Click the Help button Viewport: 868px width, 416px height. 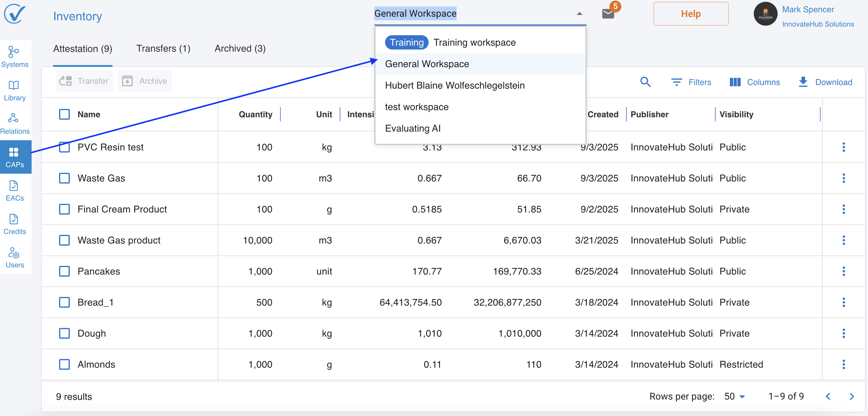pyautogui.click(x=691, y=14)
